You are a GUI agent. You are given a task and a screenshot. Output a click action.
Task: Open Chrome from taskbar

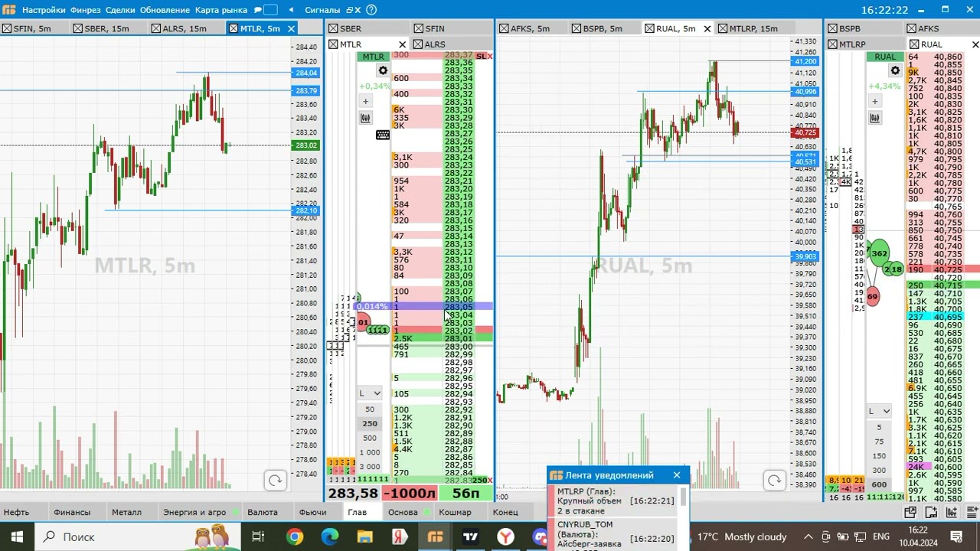coord(295,536)
